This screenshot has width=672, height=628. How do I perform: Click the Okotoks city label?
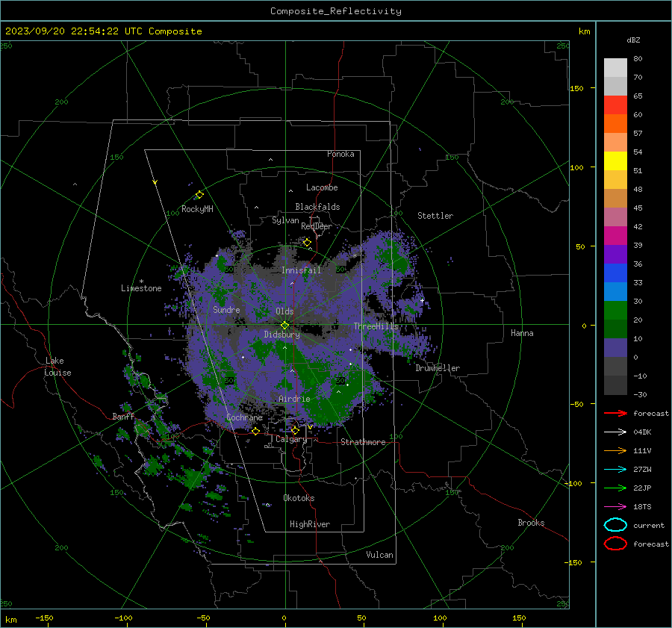pos(299,498)
